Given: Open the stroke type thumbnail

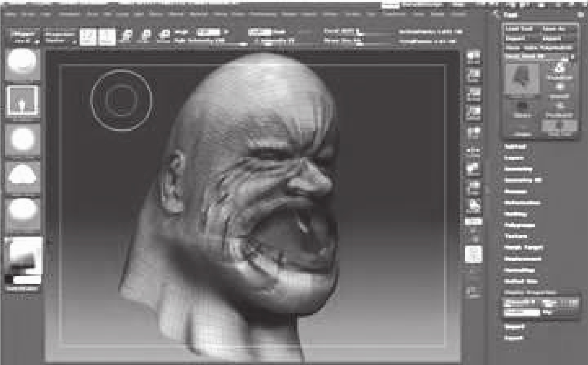Looking at the screenshot, I should [22, 102].
